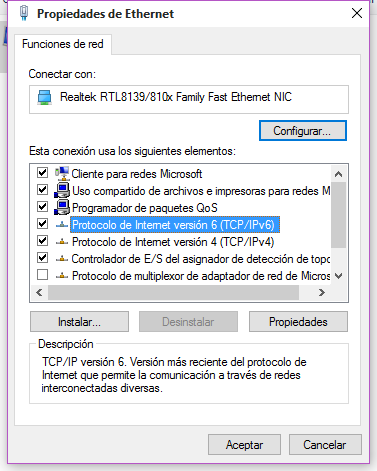Uncheck Cliente para redes Microsoft checkbox
Screen dimensions: 377x471
click(42, 173)
